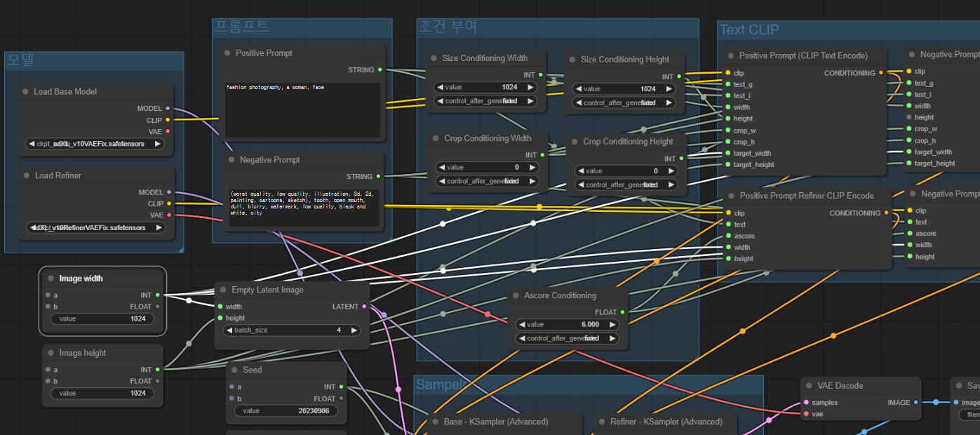Viewport: 980px width, 435px height.
Task: Click FLOAT output port of Ascore Conditioning
Action: pyautogui.click(x=622, y=312)
